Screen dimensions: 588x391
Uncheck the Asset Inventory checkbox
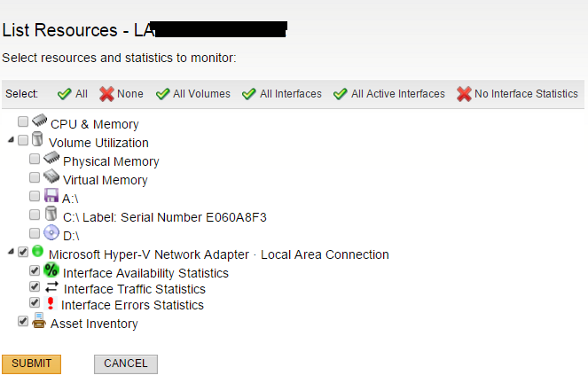24,322
